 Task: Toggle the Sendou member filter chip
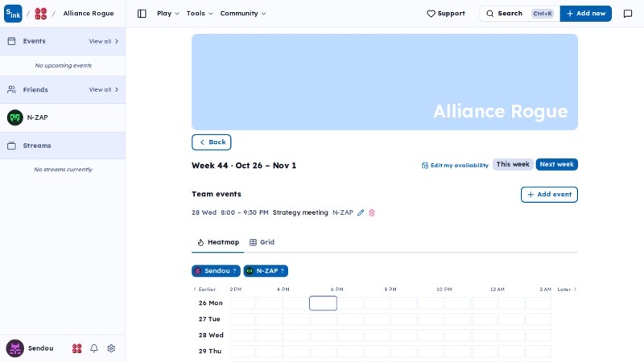click(216, 271)
